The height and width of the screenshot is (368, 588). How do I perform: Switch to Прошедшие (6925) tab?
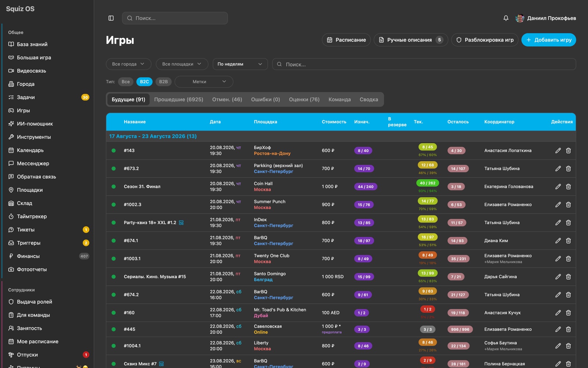point(179,99)
